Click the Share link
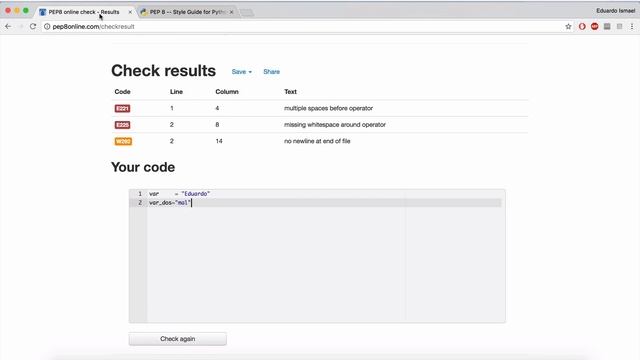The height and width of the screenshot is (360, 640). click(271, 72)
